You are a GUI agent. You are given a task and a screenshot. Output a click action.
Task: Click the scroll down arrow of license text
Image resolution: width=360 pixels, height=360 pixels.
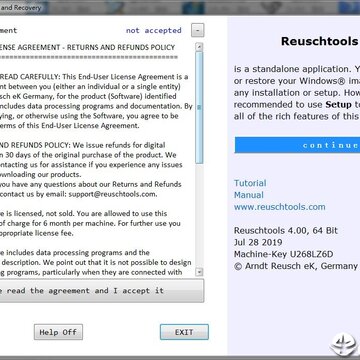pos(199,272)
